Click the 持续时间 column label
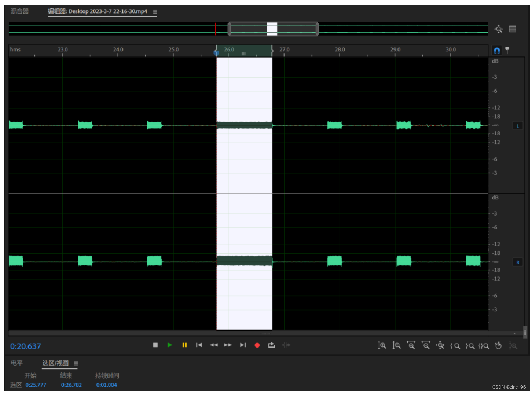The height and width of the screenshot is (393, 532). (107, 375)
